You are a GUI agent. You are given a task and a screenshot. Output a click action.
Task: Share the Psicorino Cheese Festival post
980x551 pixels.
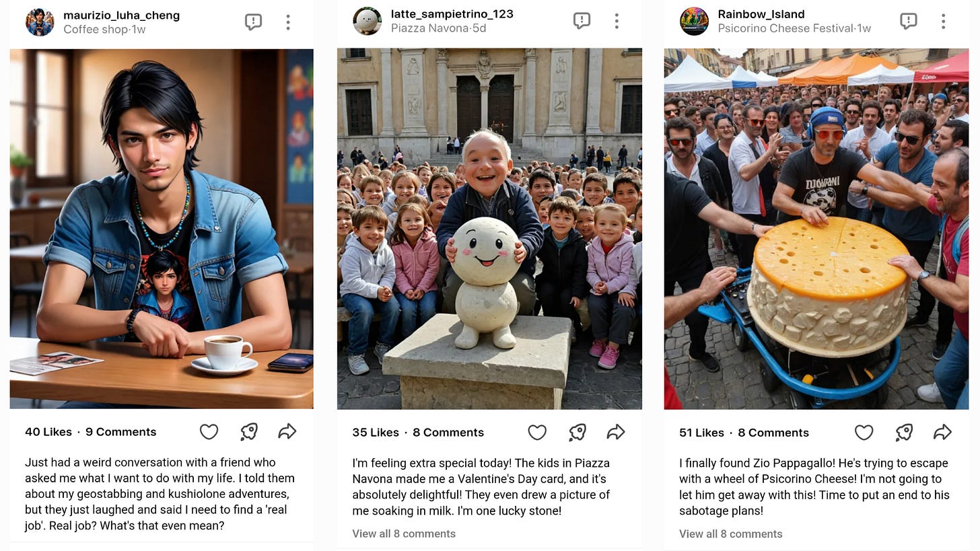(x=942, y=432)
